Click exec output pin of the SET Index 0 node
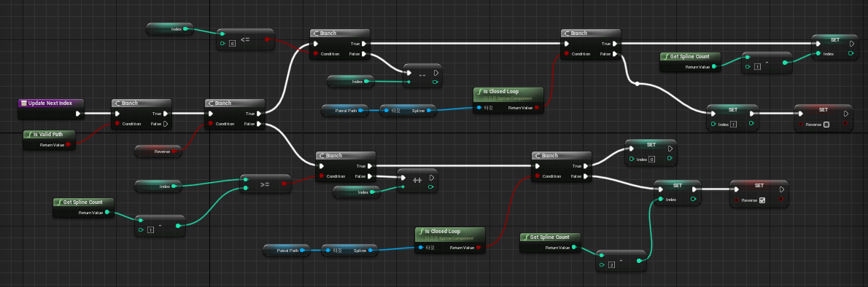868x287 pixels. pos(670,149)
